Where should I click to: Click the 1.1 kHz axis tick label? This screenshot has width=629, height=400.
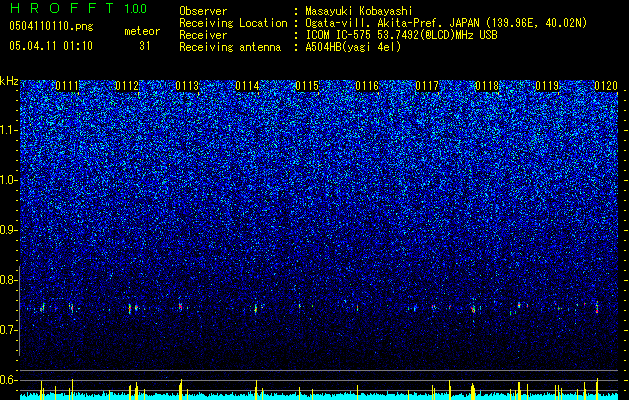(8, 130)
